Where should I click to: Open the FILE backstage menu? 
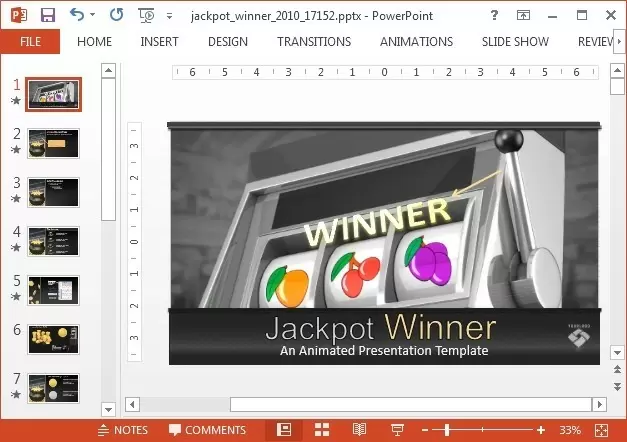point(30,42)
